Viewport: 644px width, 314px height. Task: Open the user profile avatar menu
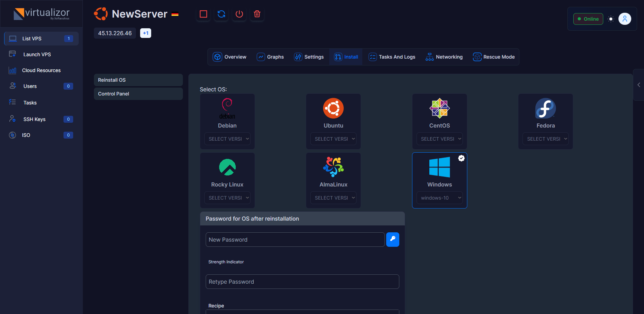[625, 19]
